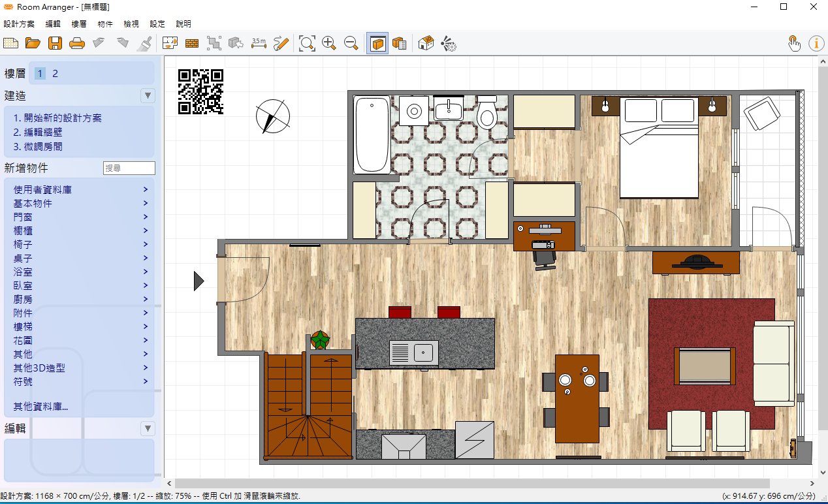Collapse the 建造 section with its arrow
Screen dimensions: 828x504
pyautogui.click(x=148, y=96)
